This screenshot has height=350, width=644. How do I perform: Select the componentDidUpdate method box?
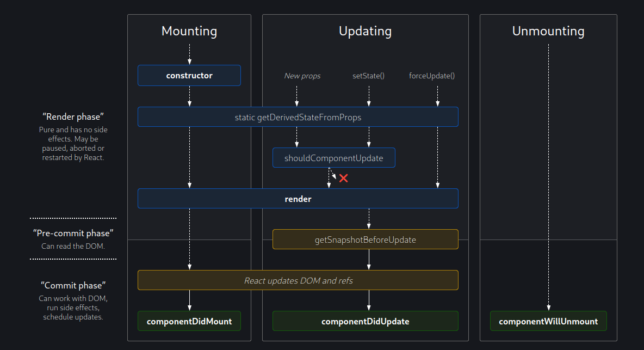pos(365,321)
